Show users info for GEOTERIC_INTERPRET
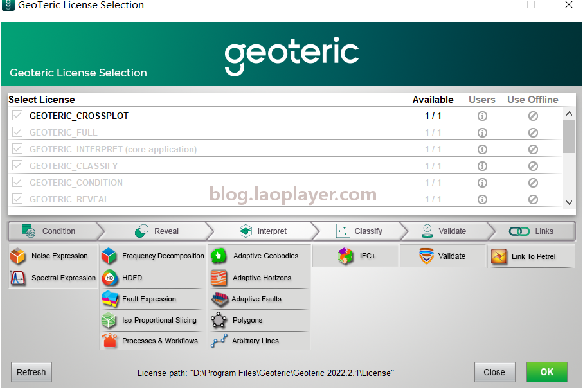 482,149
